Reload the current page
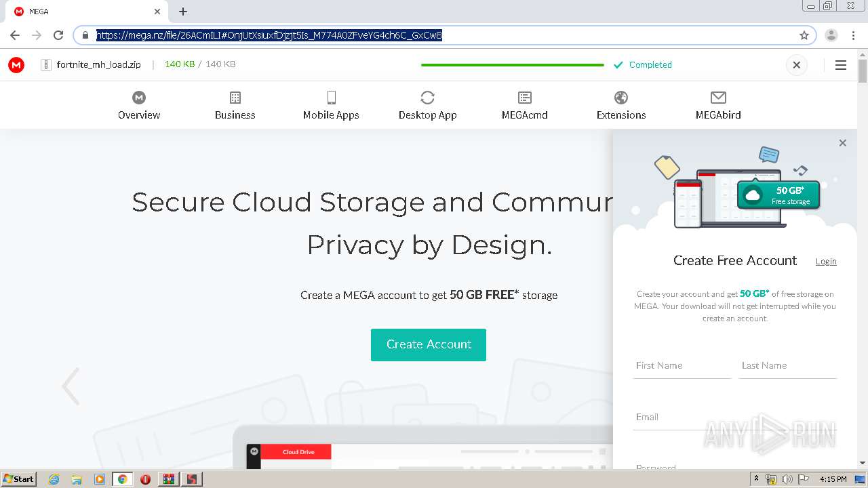This screenshot has width=868, height=488. [x=58, y=35]
